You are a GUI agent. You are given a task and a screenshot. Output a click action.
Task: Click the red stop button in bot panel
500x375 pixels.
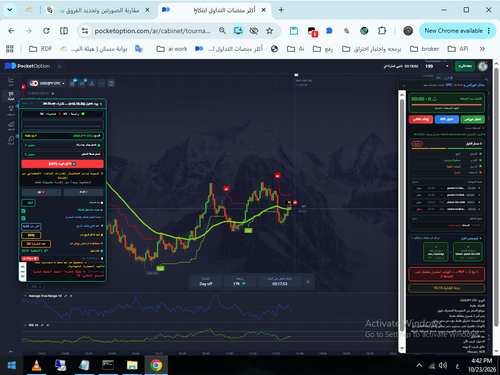coord(421,119)
